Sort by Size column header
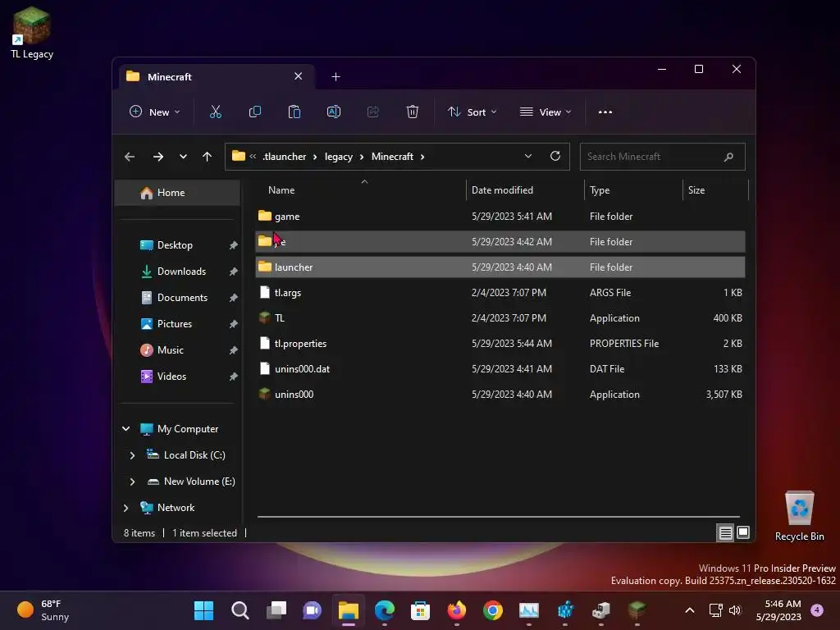The width and height of the screenshot is (840, 630). (715, 190)
